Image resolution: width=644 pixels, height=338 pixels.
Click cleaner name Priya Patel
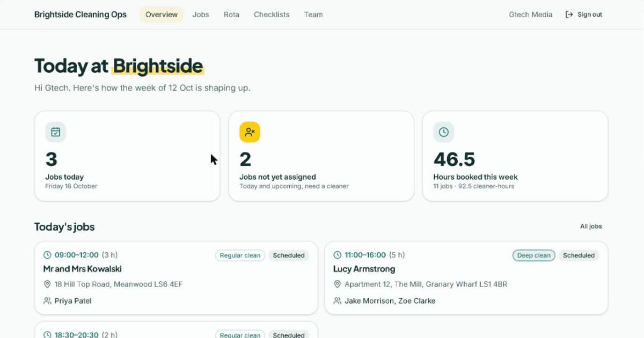coord(73,301)
